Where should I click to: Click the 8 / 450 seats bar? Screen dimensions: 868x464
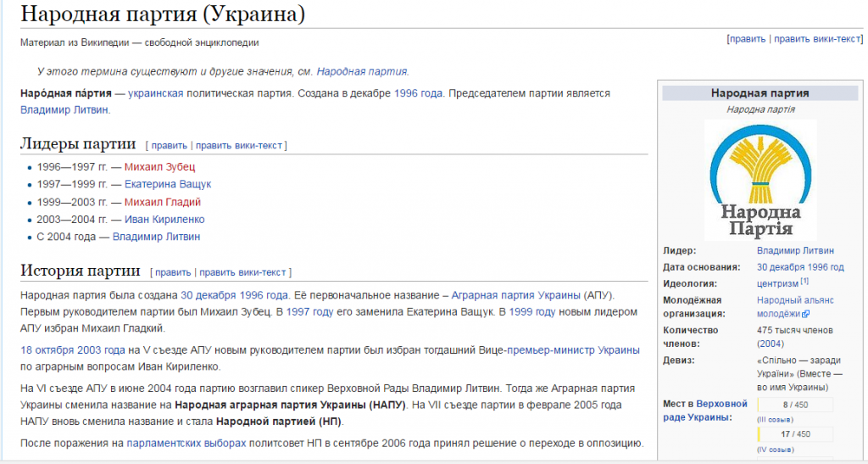795,405
